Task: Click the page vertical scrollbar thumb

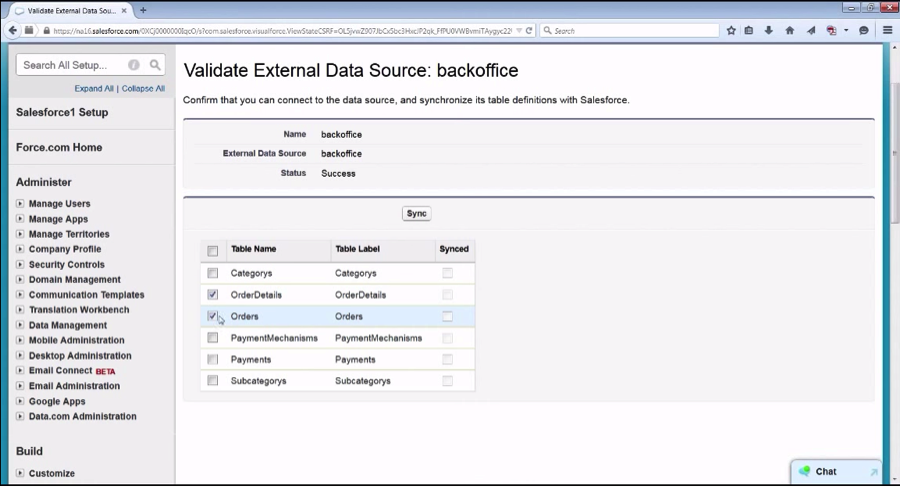Action: [894, 153]
